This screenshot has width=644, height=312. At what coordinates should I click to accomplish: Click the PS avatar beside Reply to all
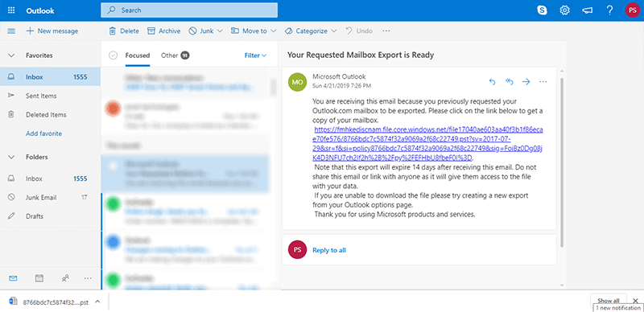tap(297, 250)
